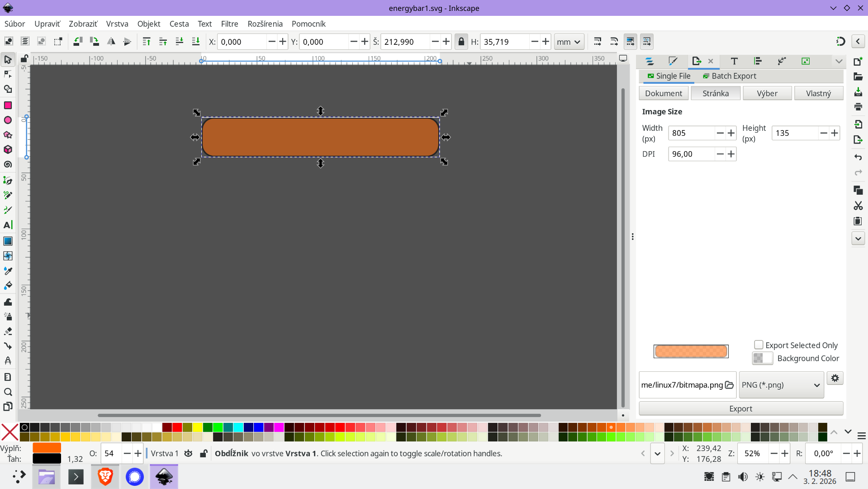Raise selection to top
The image size is (868, 489).
click(146, 42)
